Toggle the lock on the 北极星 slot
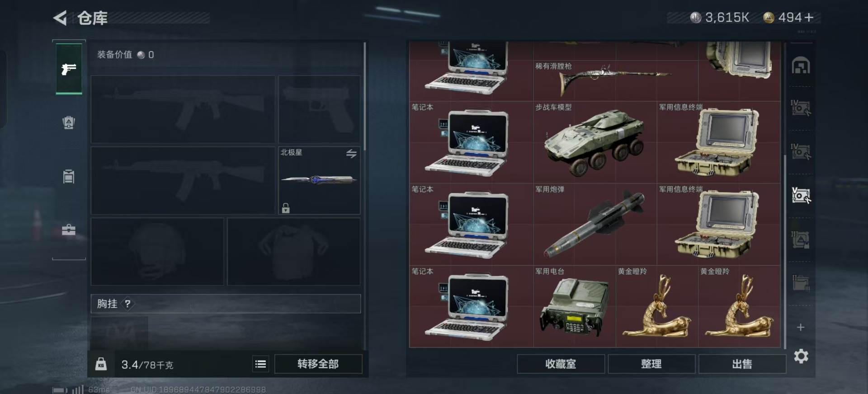The image size is (868, 394). point(286,208)
